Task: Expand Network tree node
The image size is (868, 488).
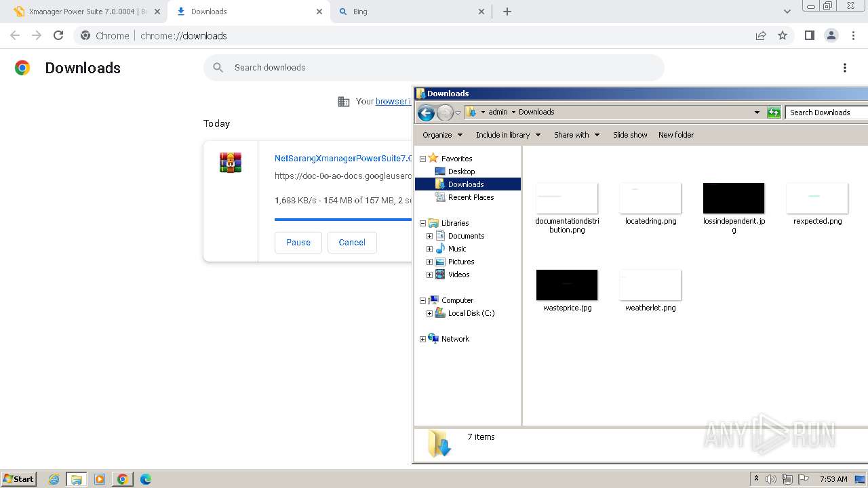Action: 422,339
